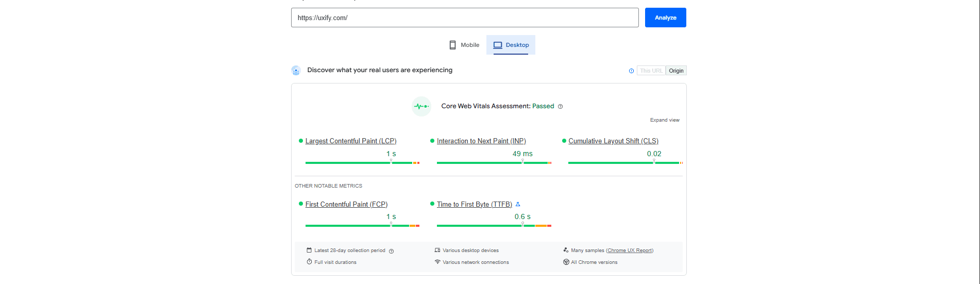Click the CLS value 0.02

(654, 154)
